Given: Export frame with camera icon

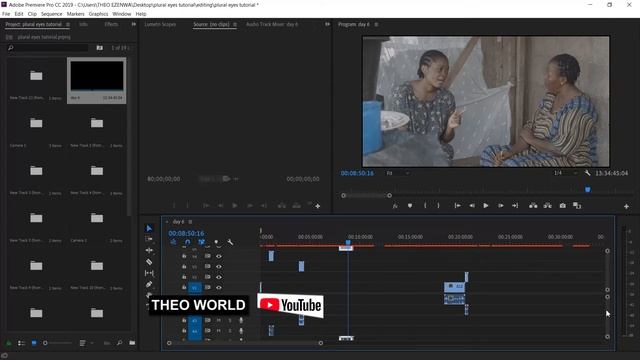Looking at the screenshot, I should 562,206.
